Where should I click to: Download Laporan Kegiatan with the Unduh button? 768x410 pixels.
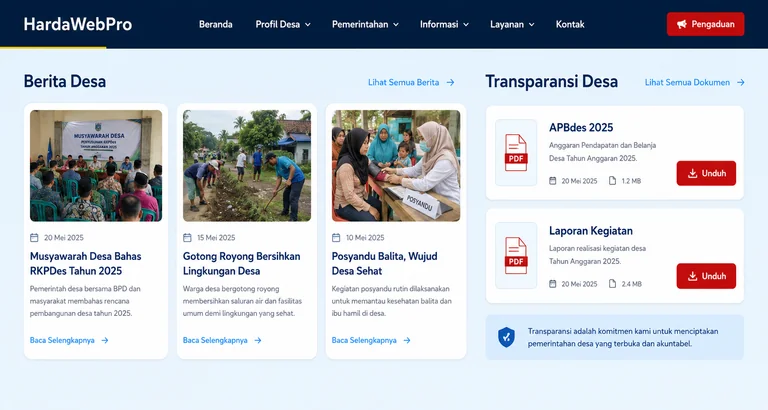point(706,276)
